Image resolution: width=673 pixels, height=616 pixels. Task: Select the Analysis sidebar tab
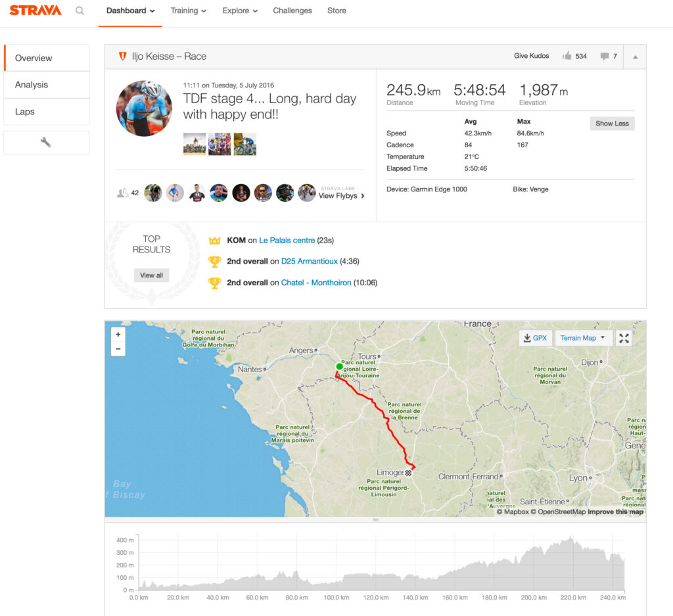click(47, 85)
